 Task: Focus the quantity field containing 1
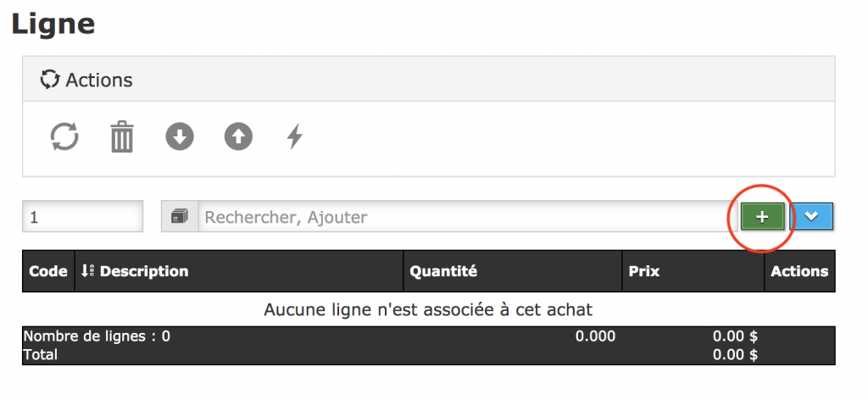point(82,217)
